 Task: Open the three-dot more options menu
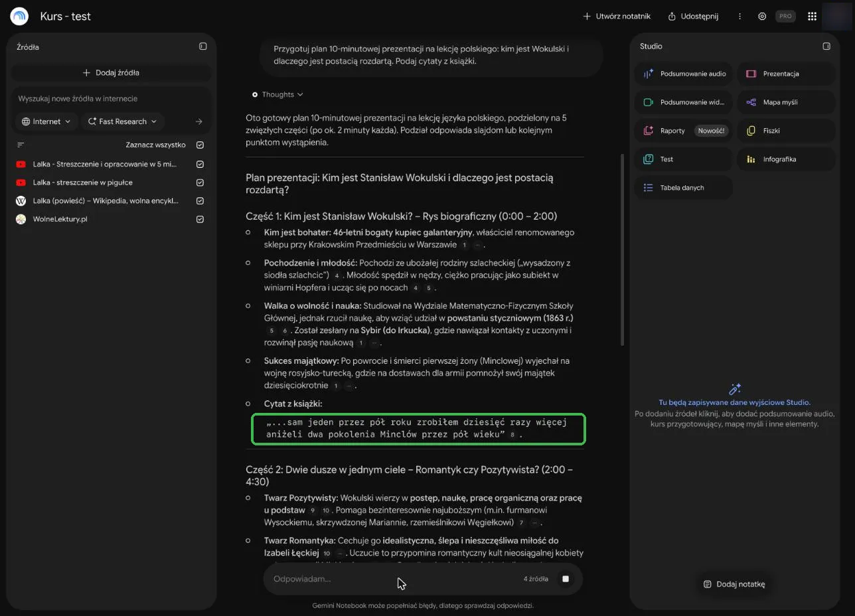[739, 17]
